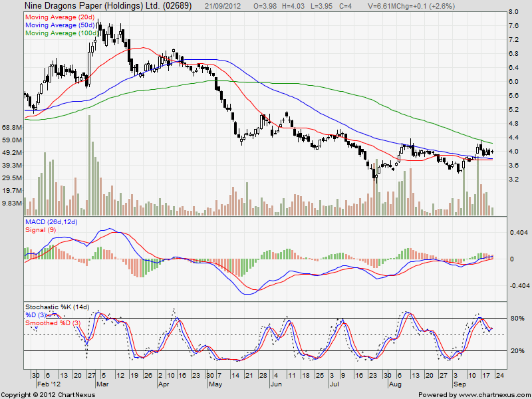Click the last candlestick on Sep 21
Screen dimensions: 532x399
point(492,152)
